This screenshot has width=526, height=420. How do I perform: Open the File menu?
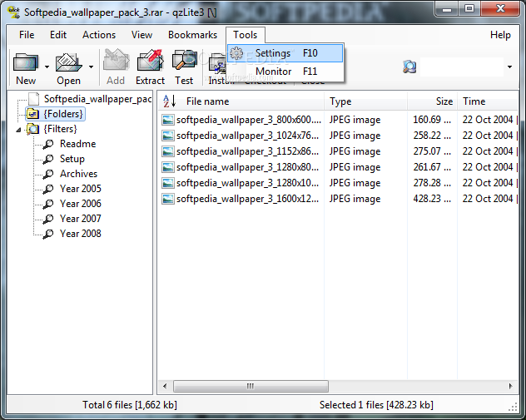[27, 35]
